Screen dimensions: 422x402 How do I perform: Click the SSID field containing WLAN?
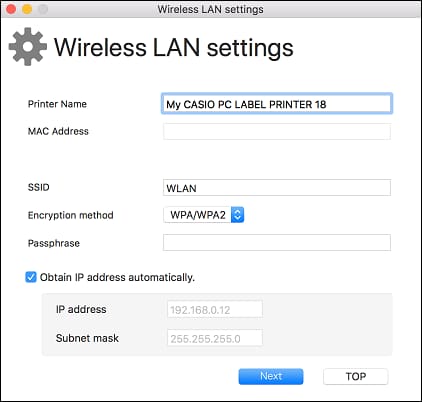(277, 188)
